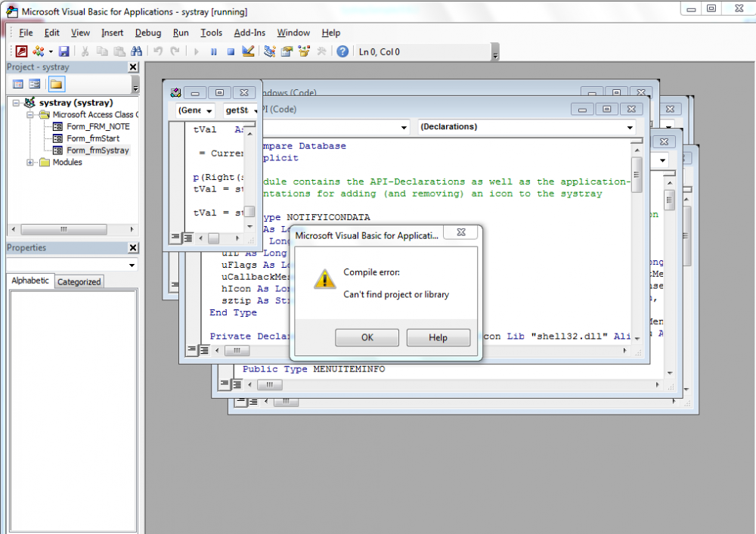Open Properties Window toolbar icon
This screenshot has width=756, height=534.
pyautogui.click(x=287, y=51)
